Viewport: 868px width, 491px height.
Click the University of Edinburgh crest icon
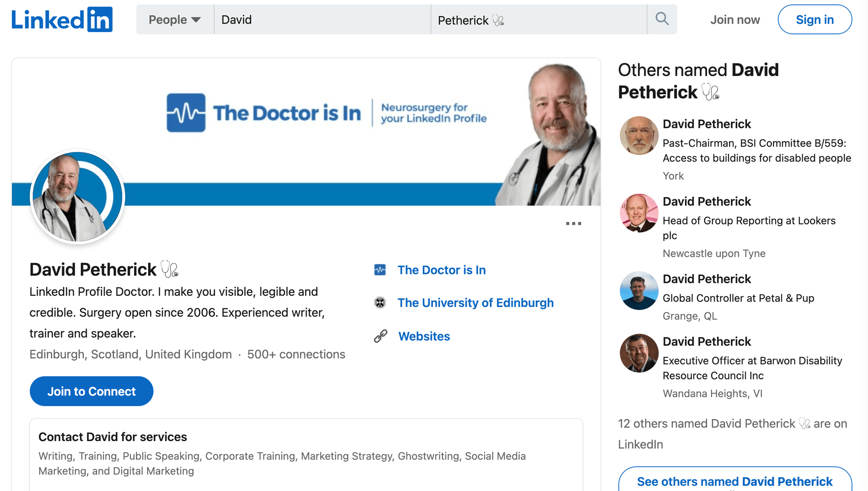point(380,303)
